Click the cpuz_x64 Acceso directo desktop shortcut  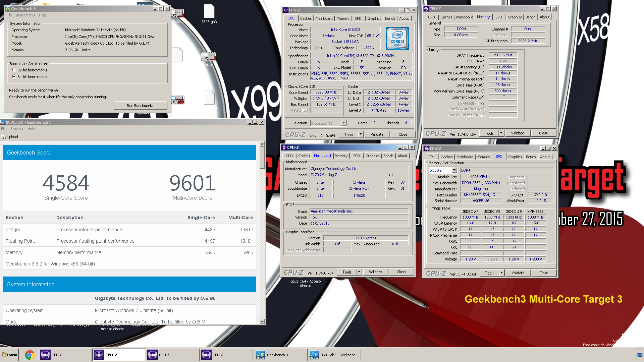[x=306, y=283]
